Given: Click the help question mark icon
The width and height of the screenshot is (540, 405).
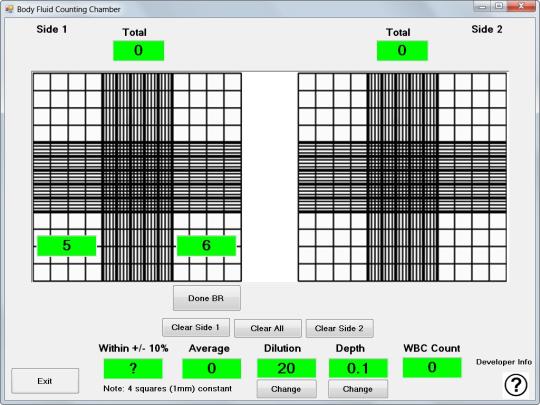Looking at the screenshot, I should (x=516, y=384).
